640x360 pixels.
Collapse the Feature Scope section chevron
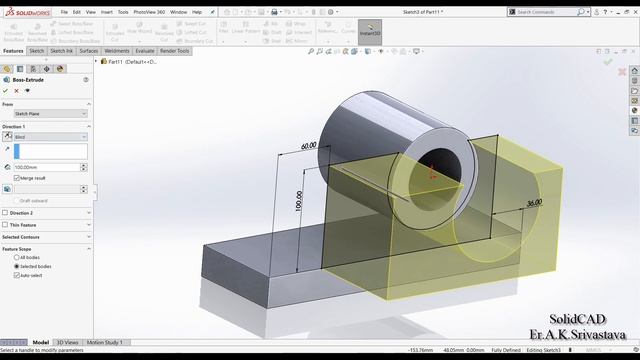point(89,249)
